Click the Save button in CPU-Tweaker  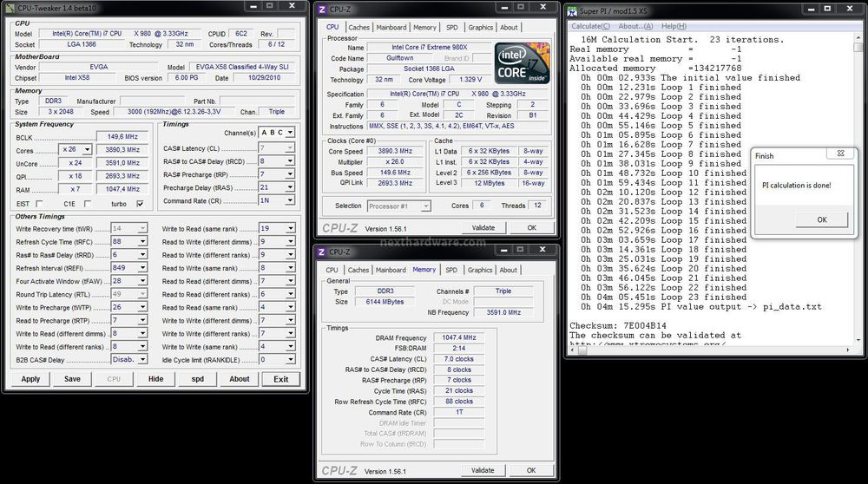click(72, 379)
